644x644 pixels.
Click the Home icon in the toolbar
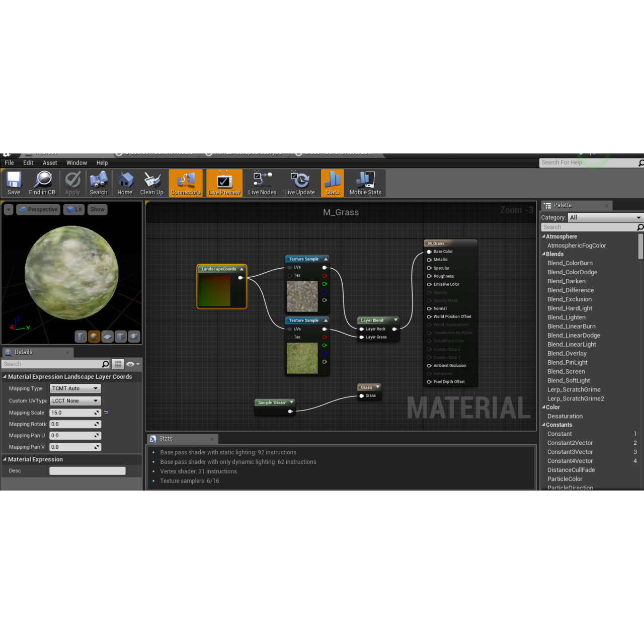click(x=124, y=183)
